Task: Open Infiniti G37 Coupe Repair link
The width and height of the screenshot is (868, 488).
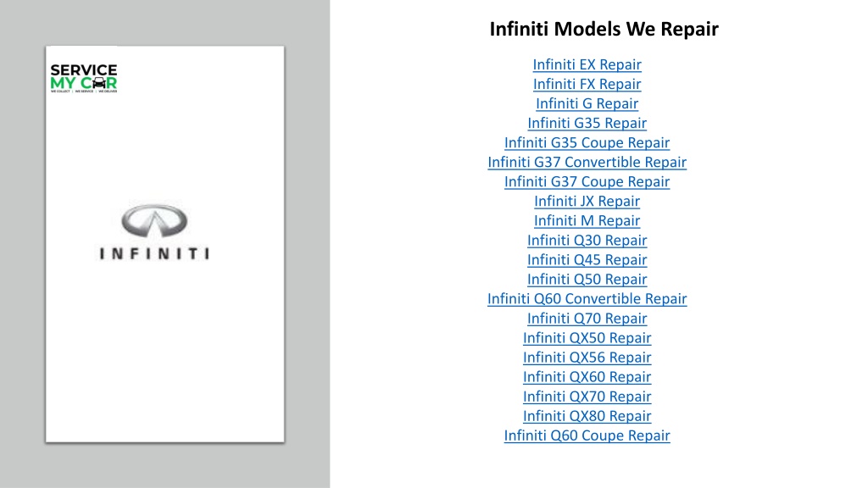Action: pyautogui.click(x=587, y=181)
